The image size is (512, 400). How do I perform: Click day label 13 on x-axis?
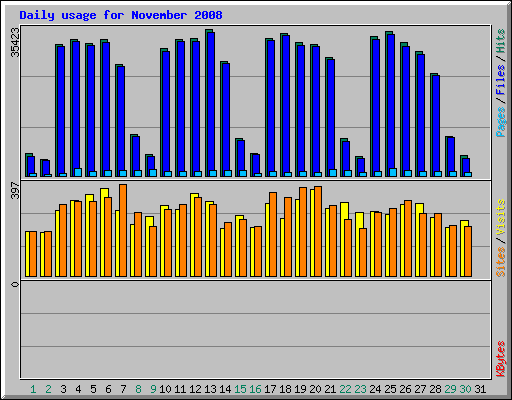click(x=210, y=389)
